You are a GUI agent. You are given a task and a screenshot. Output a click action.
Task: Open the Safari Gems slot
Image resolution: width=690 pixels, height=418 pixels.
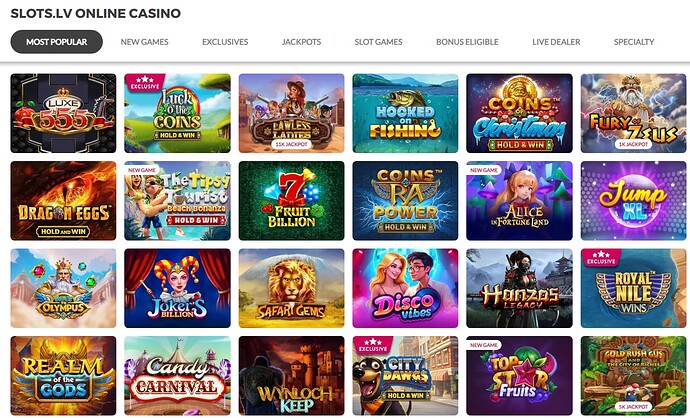pyautogui.click(x=291, y=288)
